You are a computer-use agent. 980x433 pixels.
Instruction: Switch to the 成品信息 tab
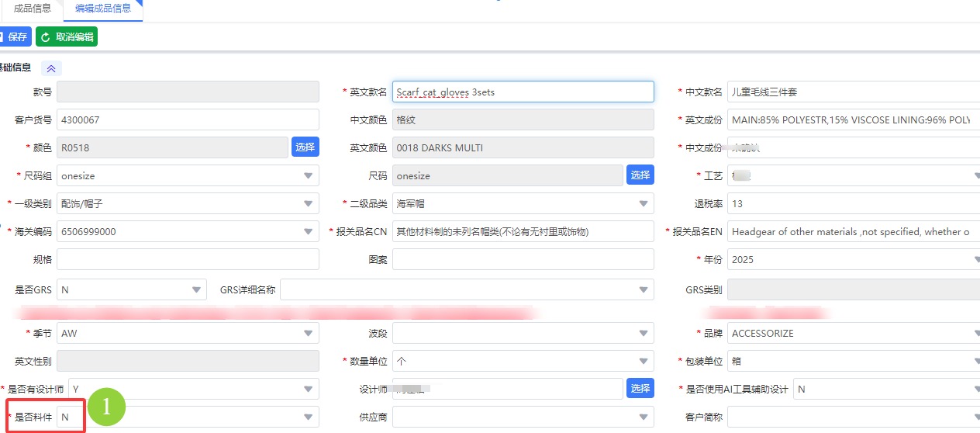tap(32, 9)
